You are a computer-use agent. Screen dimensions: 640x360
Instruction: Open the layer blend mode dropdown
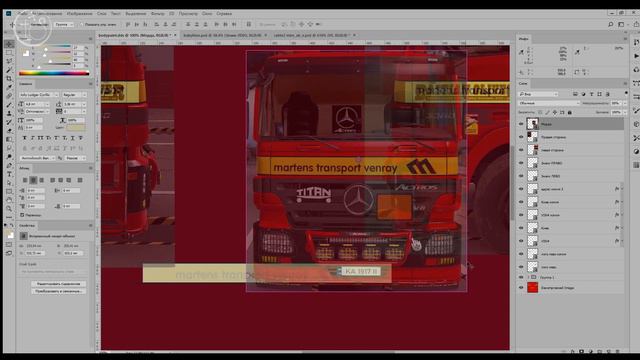(549, 103)
